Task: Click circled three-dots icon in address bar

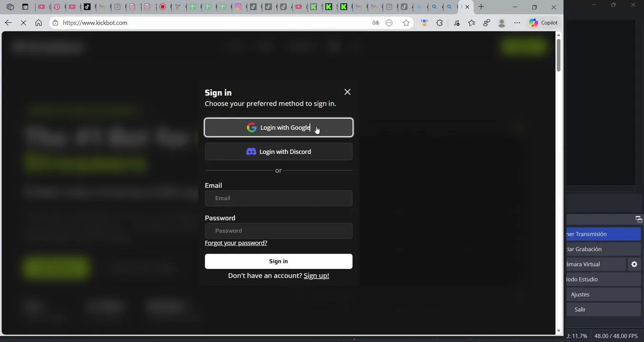Action: [389, 23]
